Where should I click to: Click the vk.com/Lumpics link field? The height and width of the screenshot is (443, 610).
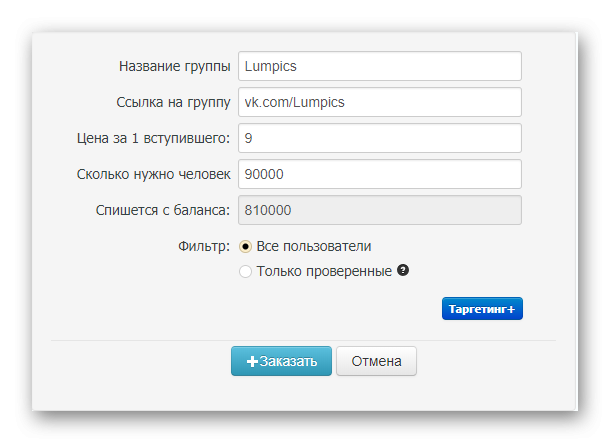[380, 102]
